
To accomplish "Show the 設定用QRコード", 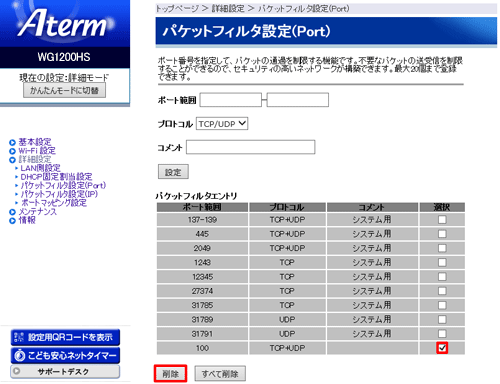I will pyautogui.click(x=65, y=337).
